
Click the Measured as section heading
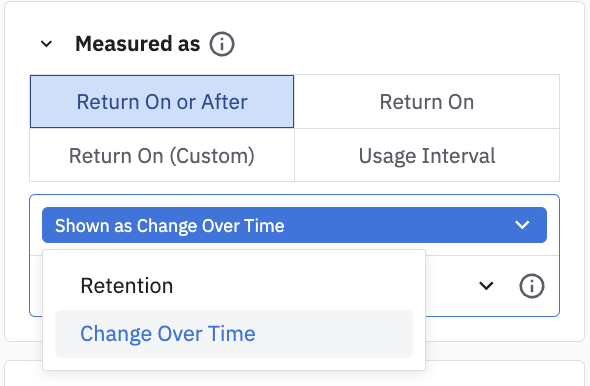click(137, 44)
